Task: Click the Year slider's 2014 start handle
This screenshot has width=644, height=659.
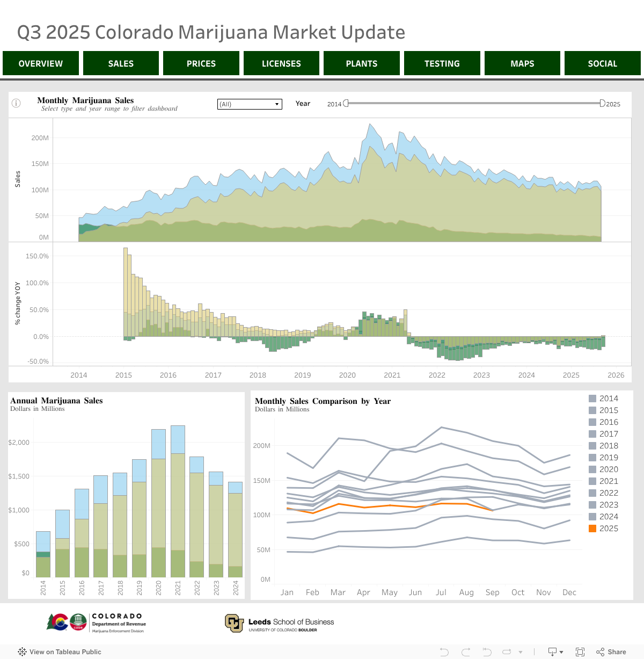Action: click(x=346, y=103)
